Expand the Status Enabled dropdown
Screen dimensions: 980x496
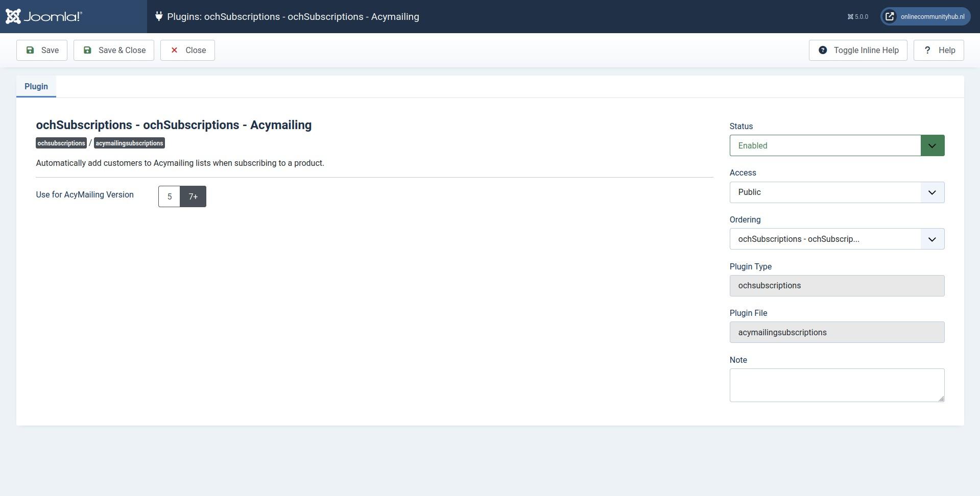tap(837, 145)
